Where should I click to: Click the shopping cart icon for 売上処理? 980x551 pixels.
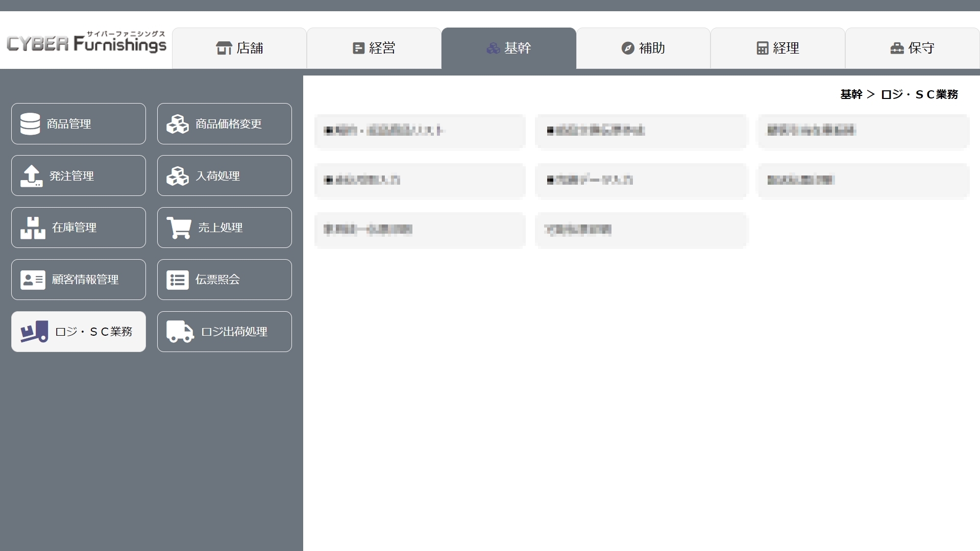click(x=179, y=228)
